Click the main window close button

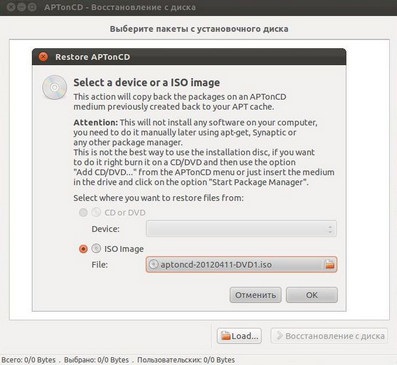pyautogui.click(x=11, y=7)
